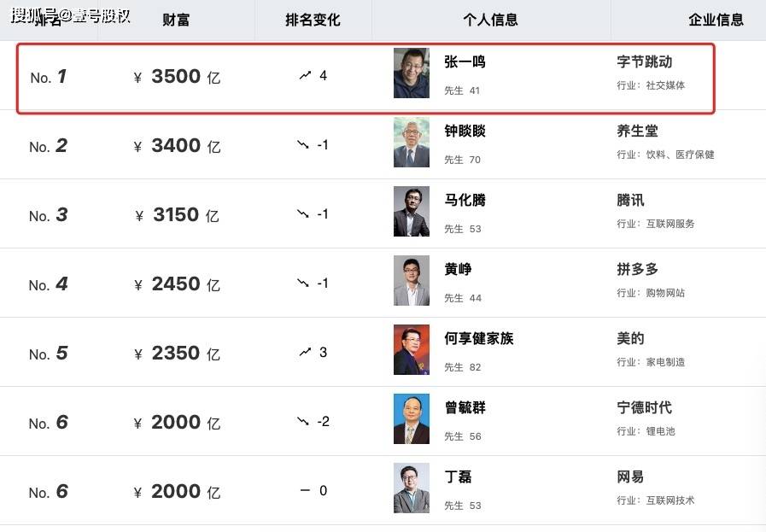Screen dimensions: 766x532
Task: Click the downward trend arrow for 马化腾
Action: [303, 214]
